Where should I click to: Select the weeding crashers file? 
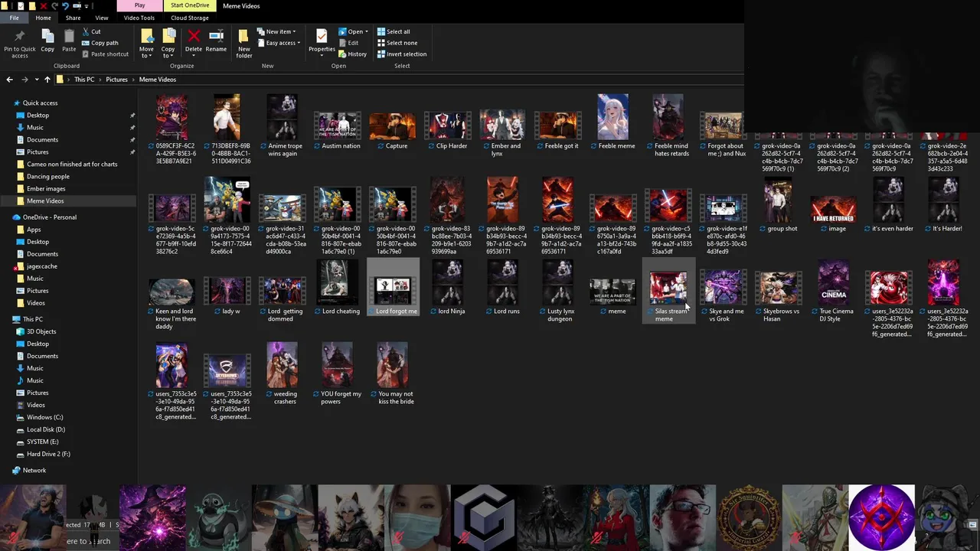coord(283,375)
